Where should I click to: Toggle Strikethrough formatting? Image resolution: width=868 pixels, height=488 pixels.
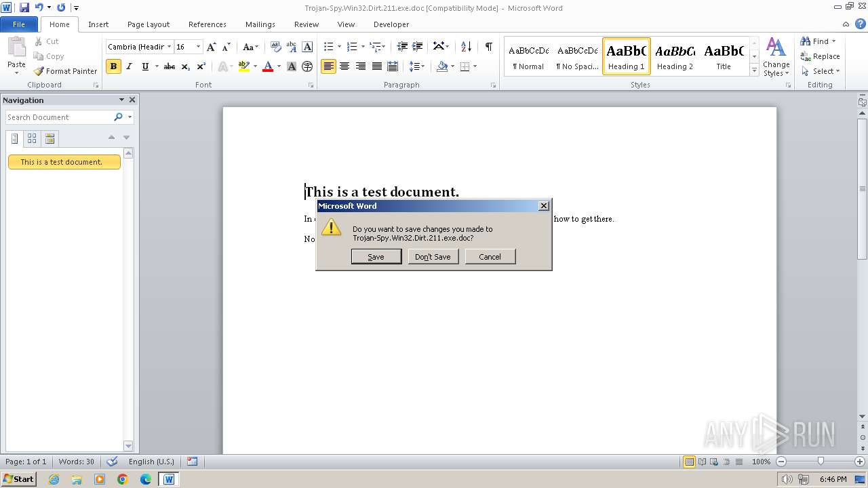click(x=170, y=66)
